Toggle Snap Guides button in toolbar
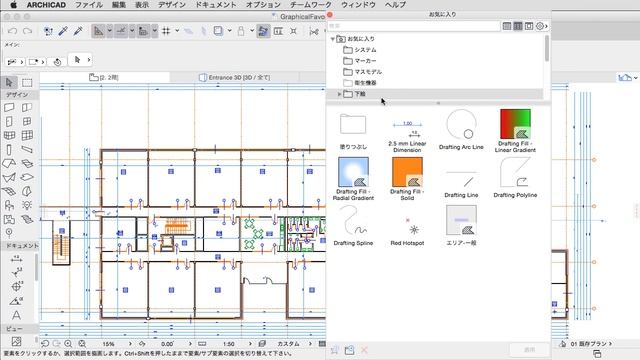The width and height of the screenshot is (640, 360). point(121,31)
